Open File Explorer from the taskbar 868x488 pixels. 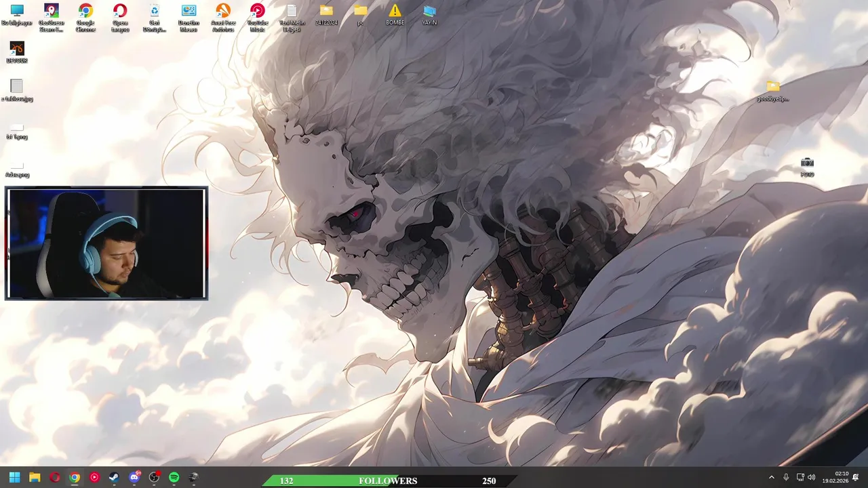pyautogui.click(x=35, y=477)
